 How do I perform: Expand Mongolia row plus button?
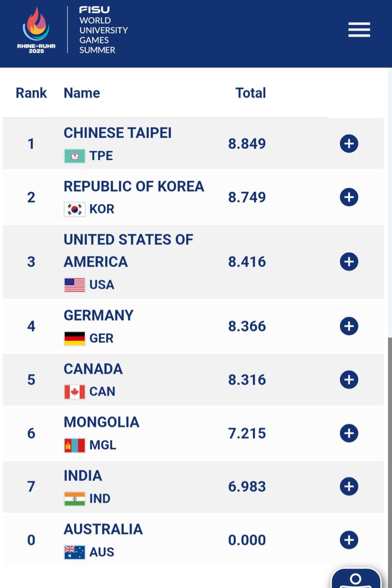(x=349, y=433)
